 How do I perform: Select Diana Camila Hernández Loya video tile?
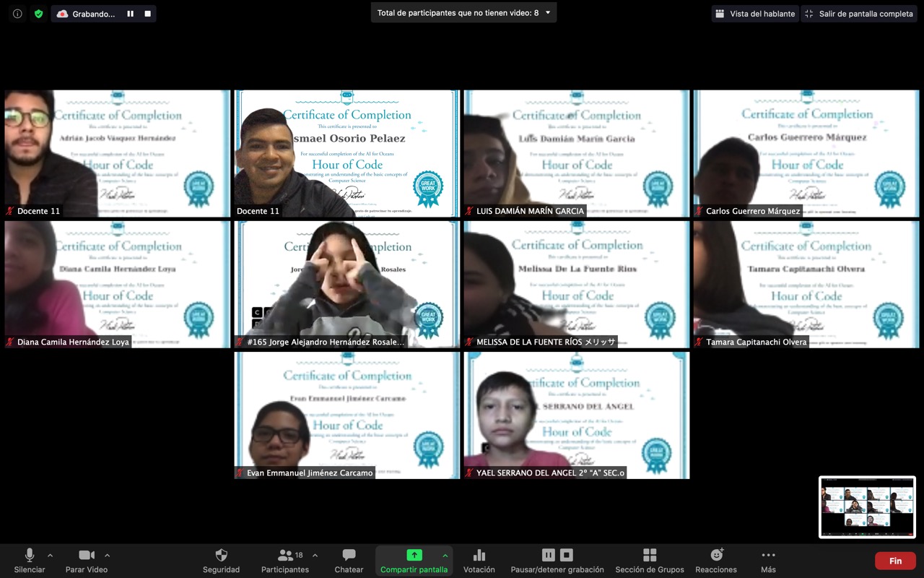[x=117, y=284]
